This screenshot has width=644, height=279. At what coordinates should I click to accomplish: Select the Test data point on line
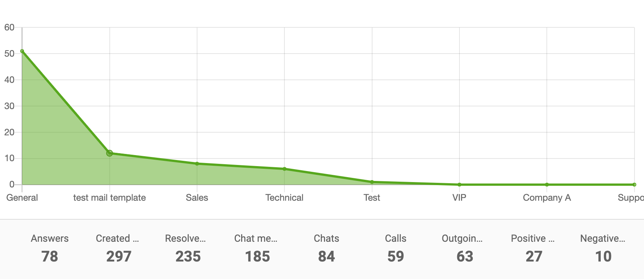[x=372, y=182]
